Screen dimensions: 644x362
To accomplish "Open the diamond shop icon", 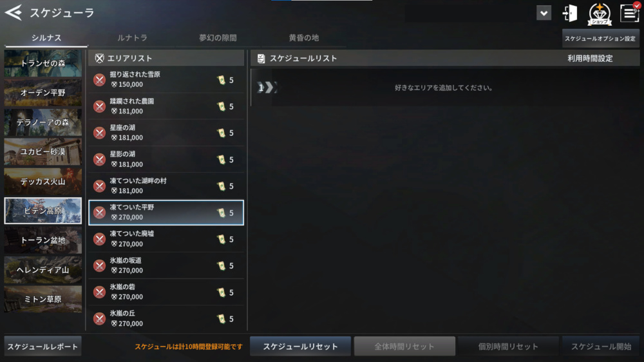I will click(x=599, y=14).
